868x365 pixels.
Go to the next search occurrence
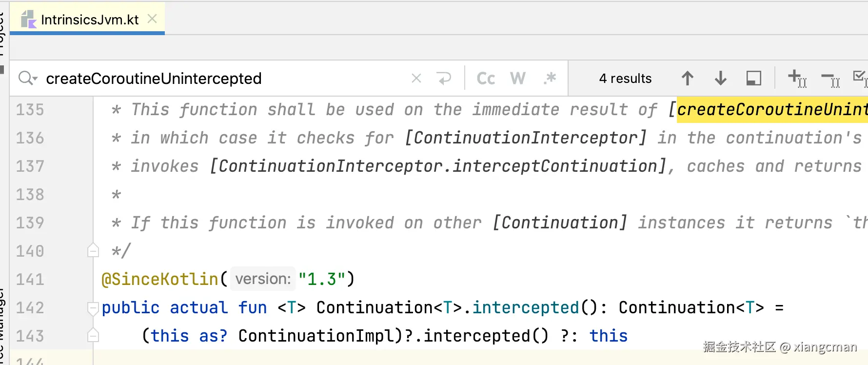coord(720,78)
